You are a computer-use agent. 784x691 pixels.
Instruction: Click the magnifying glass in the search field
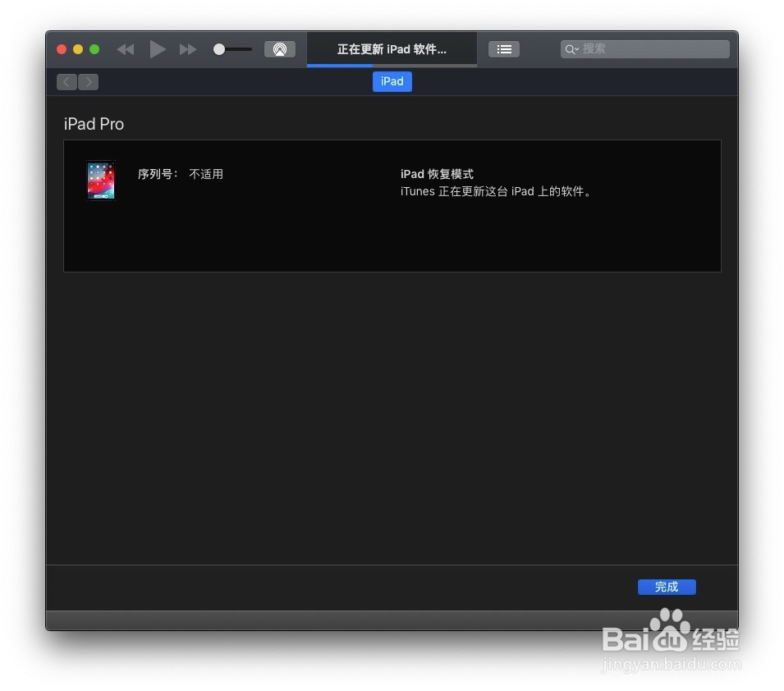571,49
